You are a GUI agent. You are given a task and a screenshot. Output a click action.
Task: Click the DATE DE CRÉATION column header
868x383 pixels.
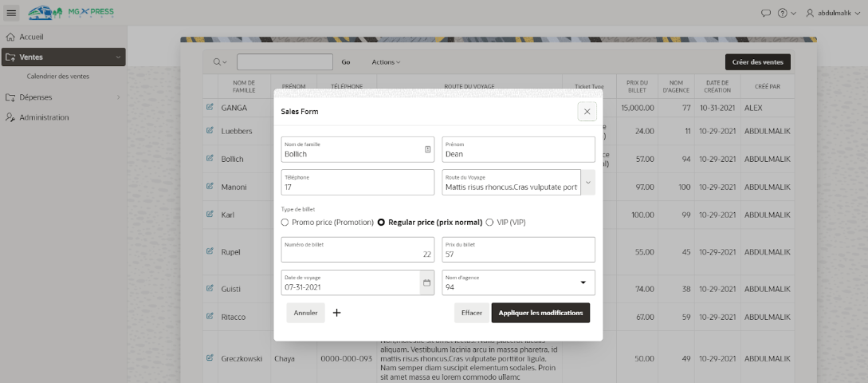tap(717, 86)
